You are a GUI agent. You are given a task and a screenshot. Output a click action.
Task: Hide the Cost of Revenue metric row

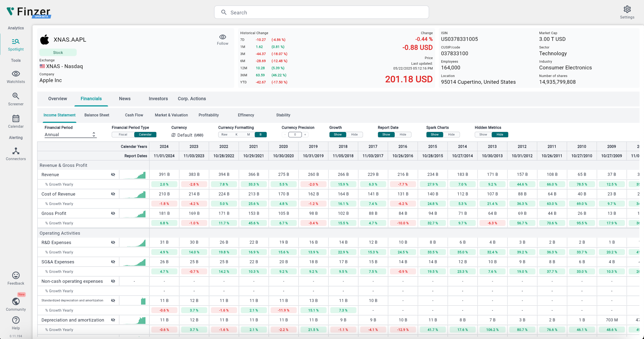pos(113,194)
